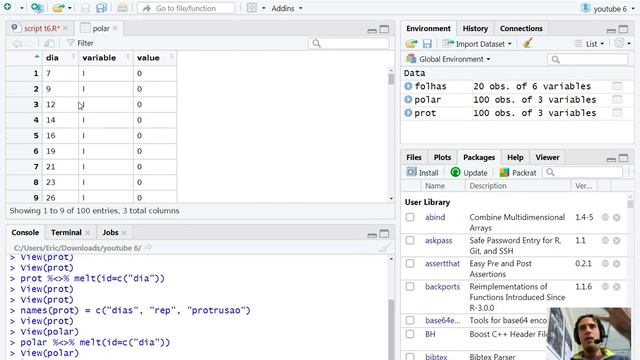The height and width of the screenshot is (360, 640).
Task: Open the backports package link
Action: pyautogui.click(x=442, y=287)
